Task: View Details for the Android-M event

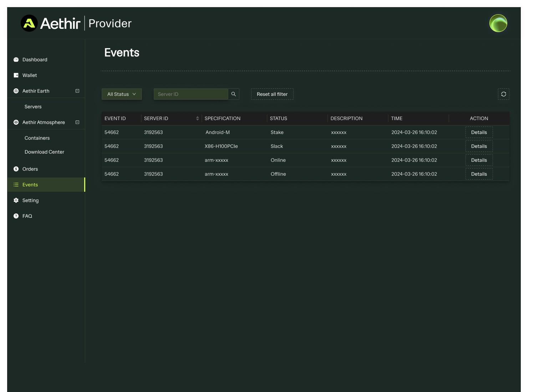Action: (x=479, y=133)
